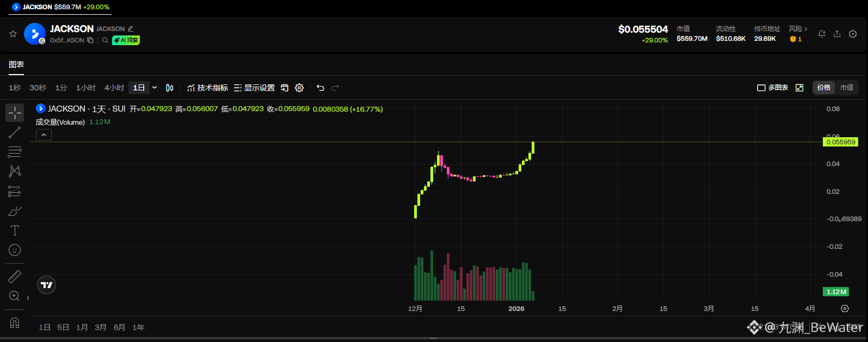Open the emoji icons tool
Screen dimensions: 868x342
[15, 250]
